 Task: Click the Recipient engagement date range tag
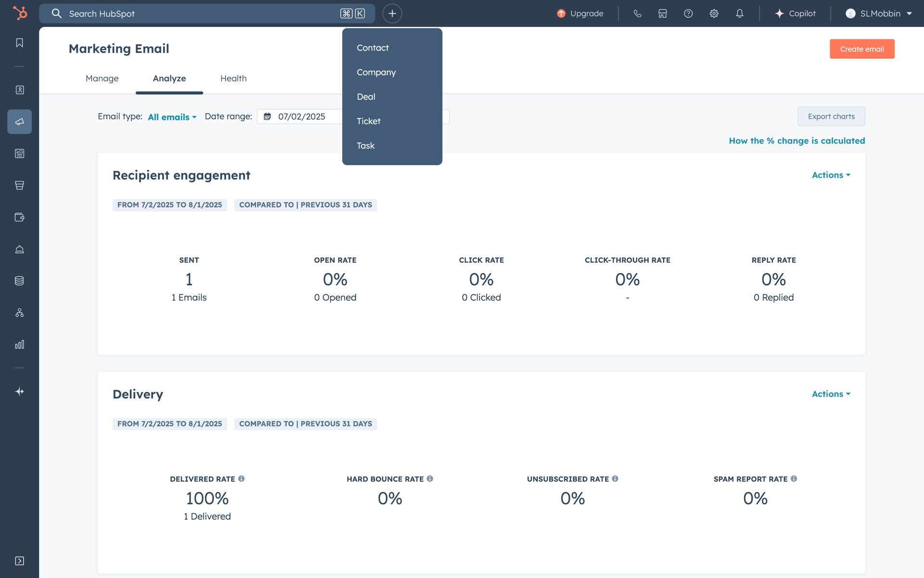click(169, 205)
